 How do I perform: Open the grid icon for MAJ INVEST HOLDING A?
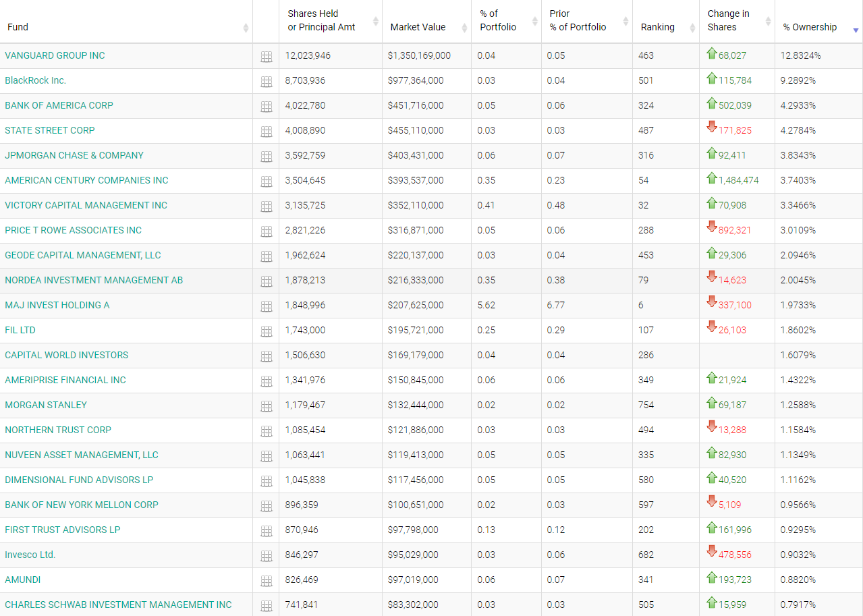[x=267, y=306]
